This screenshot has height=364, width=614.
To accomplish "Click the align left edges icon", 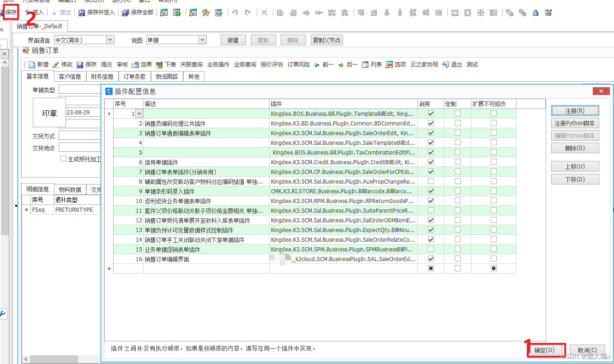I will (x=280, y=12).
